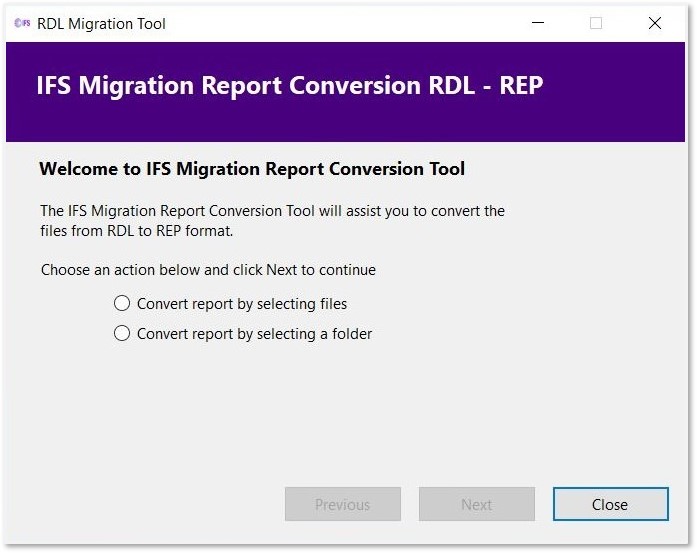This screenshot has width=697, height=553.
Task: Click the description line starting 'The IFS Migration Report'
Action: pos(272,211)
